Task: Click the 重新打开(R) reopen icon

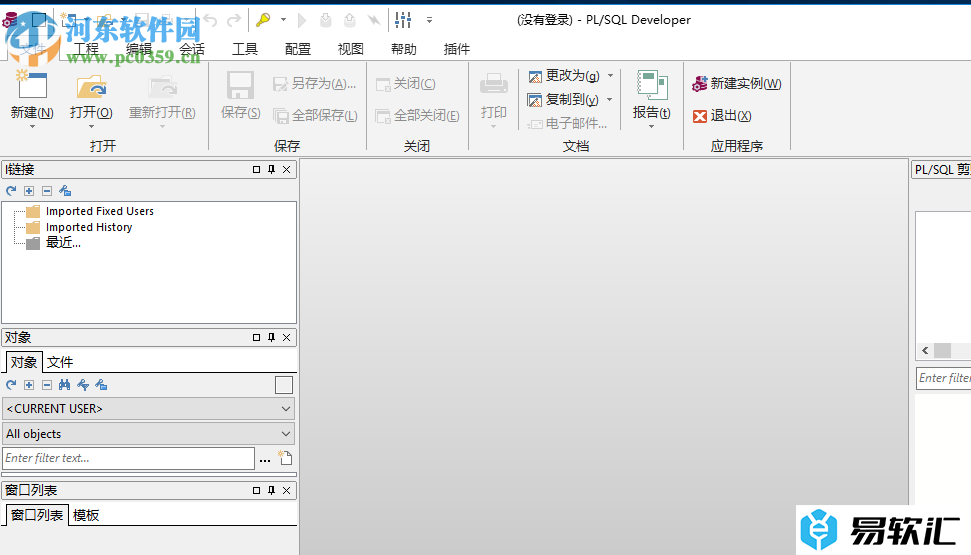Action: tap(162, 87)
